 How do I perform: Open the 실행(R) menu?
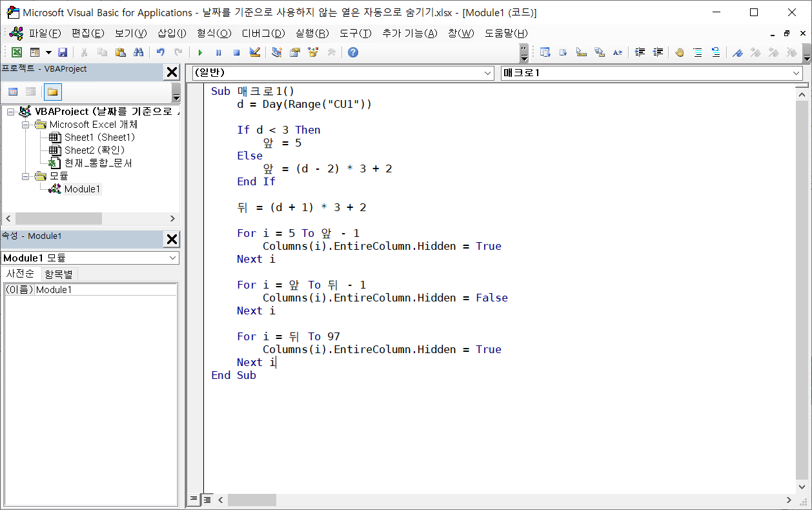pos(312,33)
